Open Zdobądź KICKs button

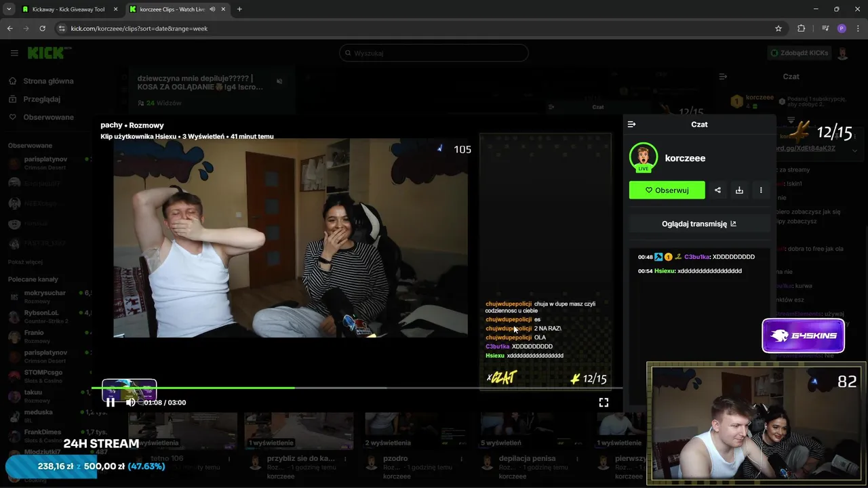click(x=800, y=53)
